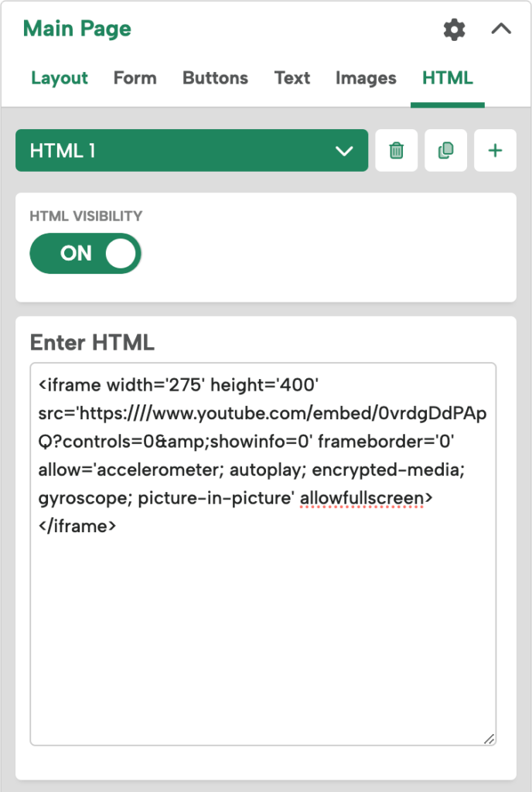Click the Main Page title
This screenshot has height=792, width=532.
click(x=77, y=29)
